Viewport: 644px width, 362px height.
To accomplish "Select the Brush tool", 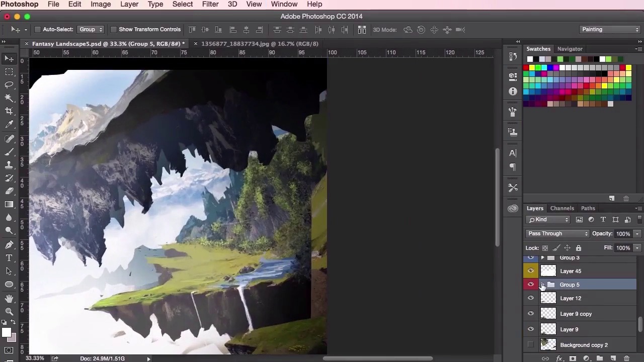I will pos(9,152).
